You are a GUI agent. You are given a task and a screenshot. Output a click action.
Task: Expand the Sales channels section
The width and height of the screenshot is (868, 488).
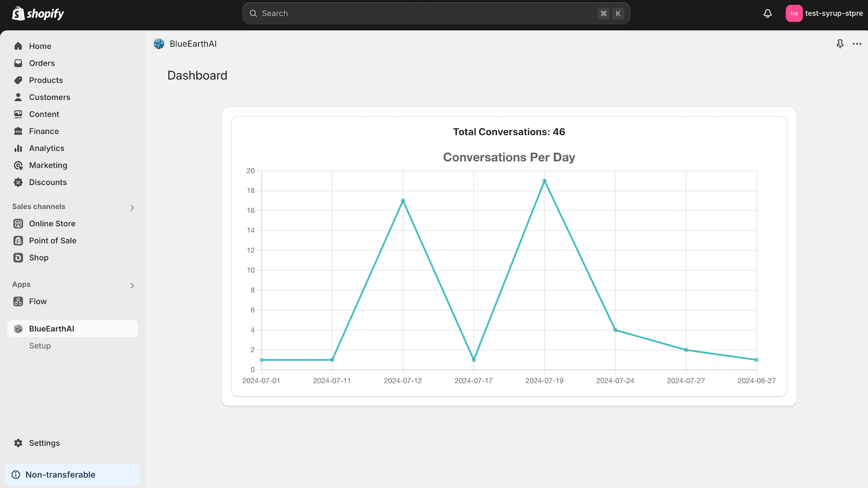(132, 208)
